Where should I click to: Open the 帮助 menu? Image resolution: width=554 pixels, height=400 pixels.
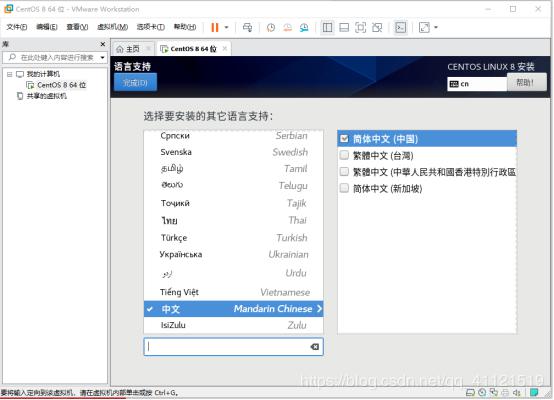tap(184, 27)
